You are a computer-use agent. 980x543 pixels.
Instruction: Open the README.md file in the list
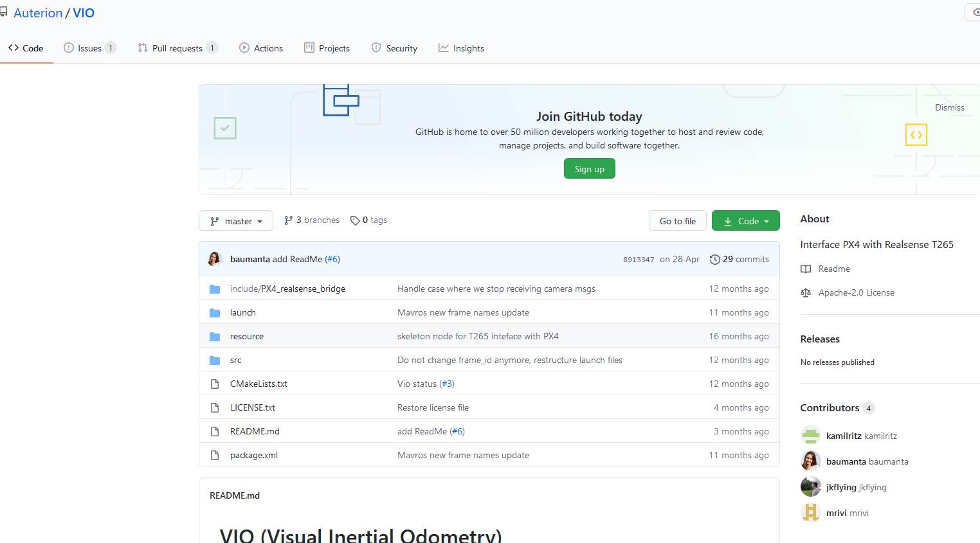pos(255,431)
